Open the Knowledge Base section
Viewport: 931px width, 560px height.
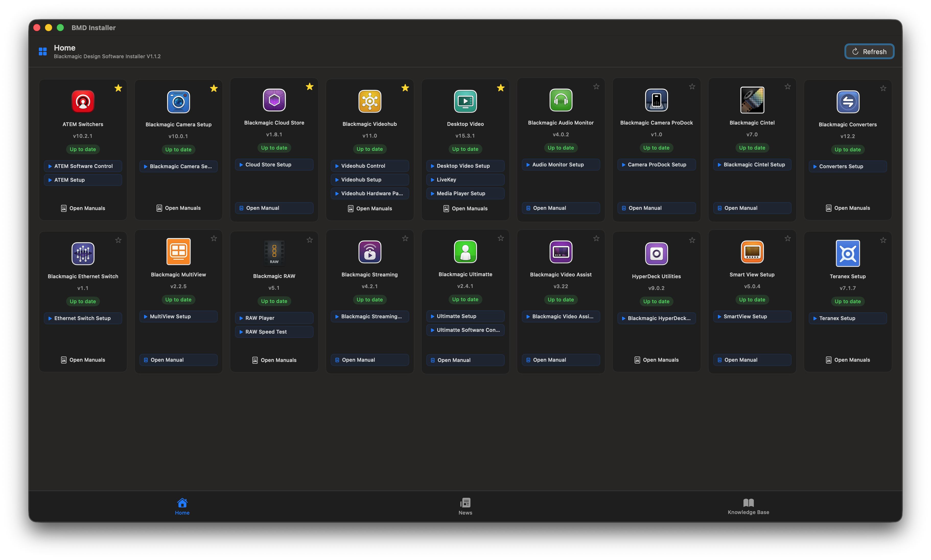(x=748, y=506)
